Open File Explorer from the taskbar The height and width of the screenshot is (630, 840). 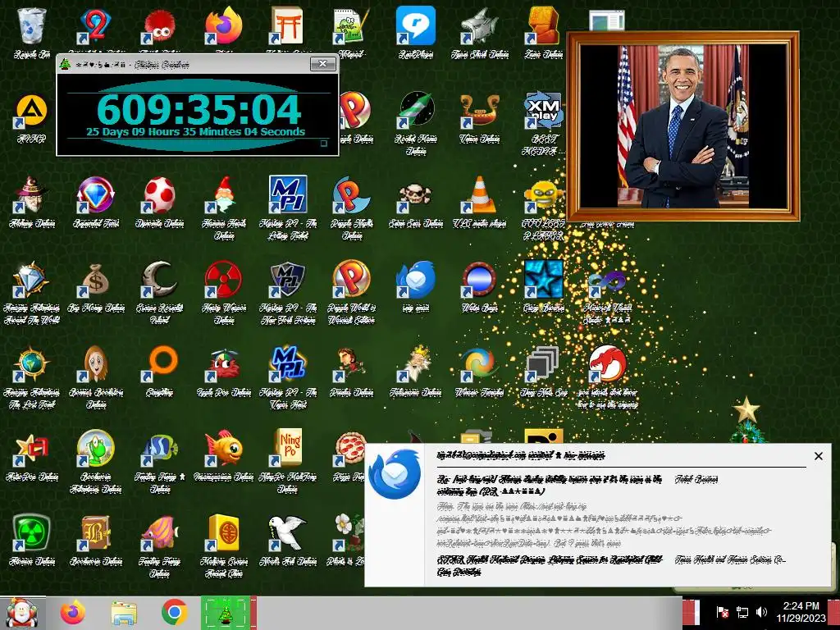[x=124, y=613]
